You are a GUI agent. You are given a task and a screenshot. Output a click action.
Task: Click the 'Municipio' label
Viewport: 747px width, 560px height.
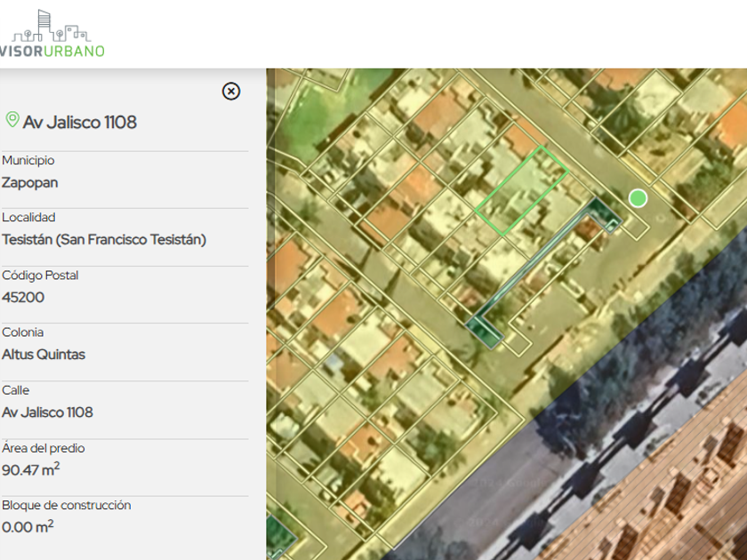28,160
